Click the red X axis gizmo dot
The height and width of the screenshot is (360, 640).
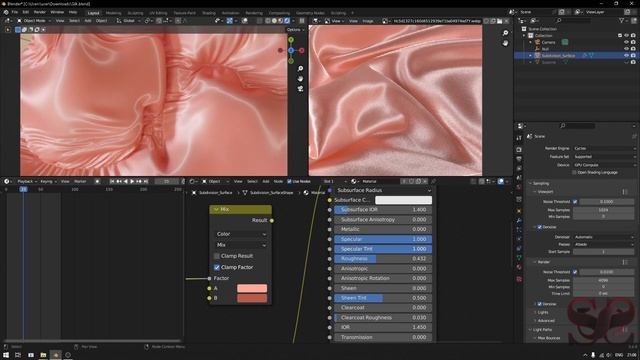pyautogui.click(x=302, y=51)
